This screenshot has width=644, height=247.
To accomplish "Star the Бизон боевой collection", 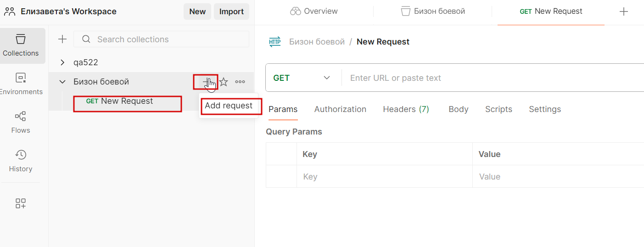I will pyautogui.click(x=224, y=82).
